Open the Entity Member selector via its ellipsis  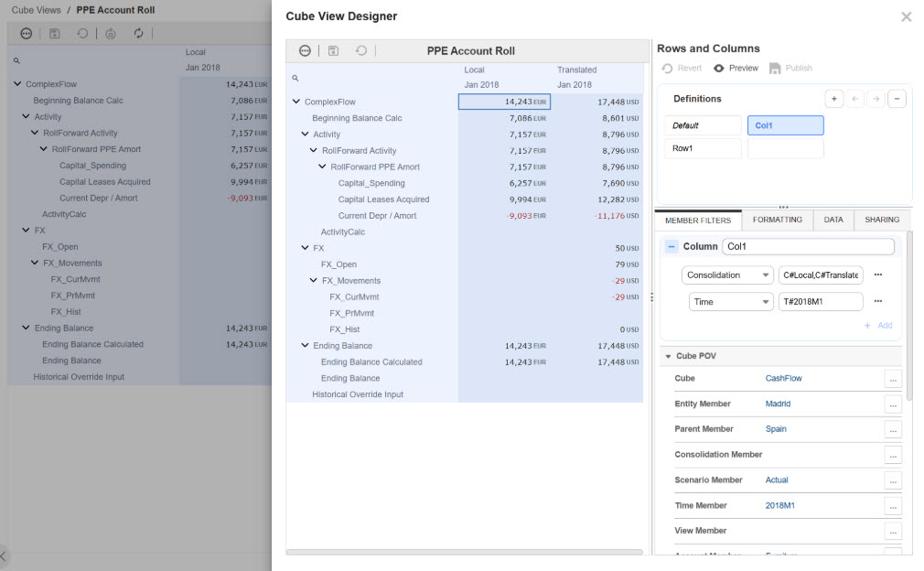point(893,404)
